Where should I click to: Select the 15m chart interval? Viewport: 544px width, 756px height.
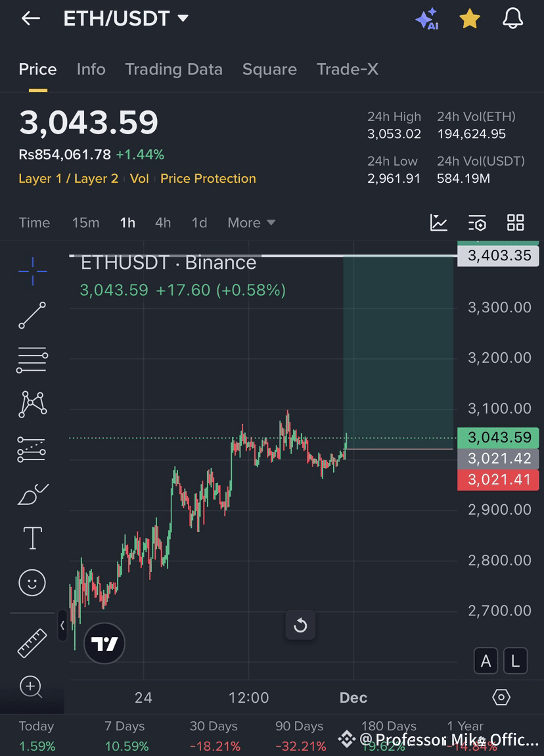click(x=86, y=223)
